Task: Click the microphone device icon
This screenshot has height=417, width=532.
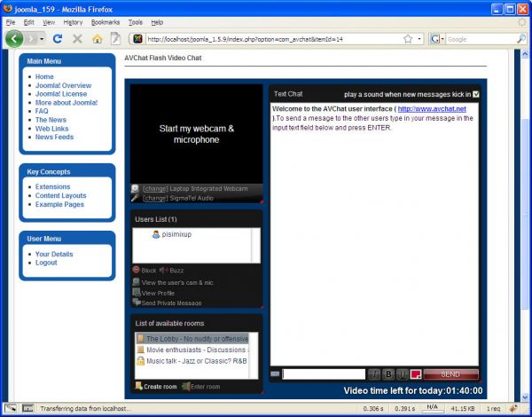Action: point(135,198)
